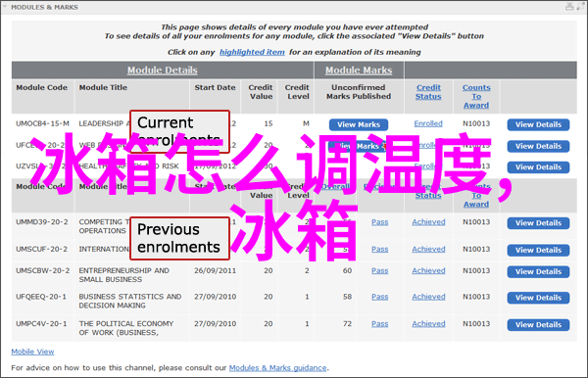588x378 pixels.
Task: Open the Modules & Marks guidance link
Action: click(x=278, y=368)
